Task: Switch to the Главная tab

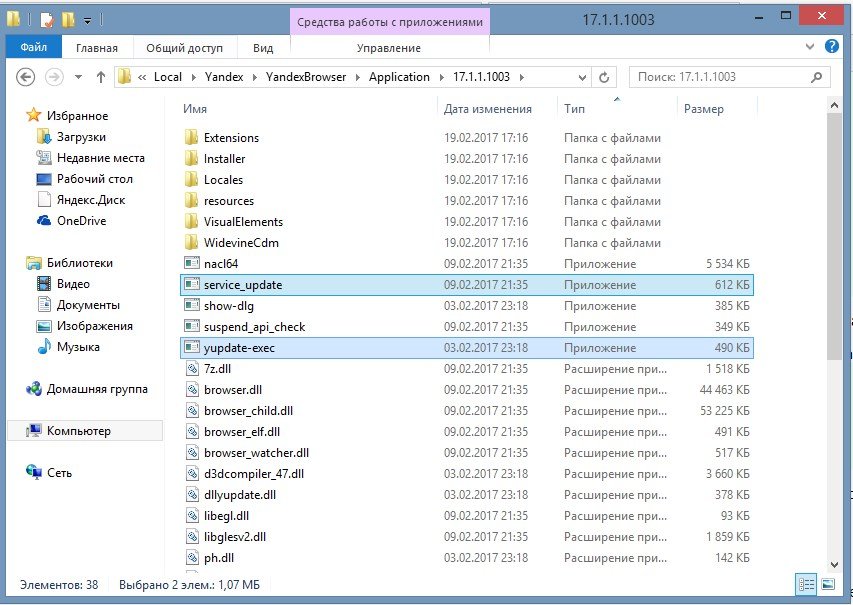Action: tap(96, 48)
